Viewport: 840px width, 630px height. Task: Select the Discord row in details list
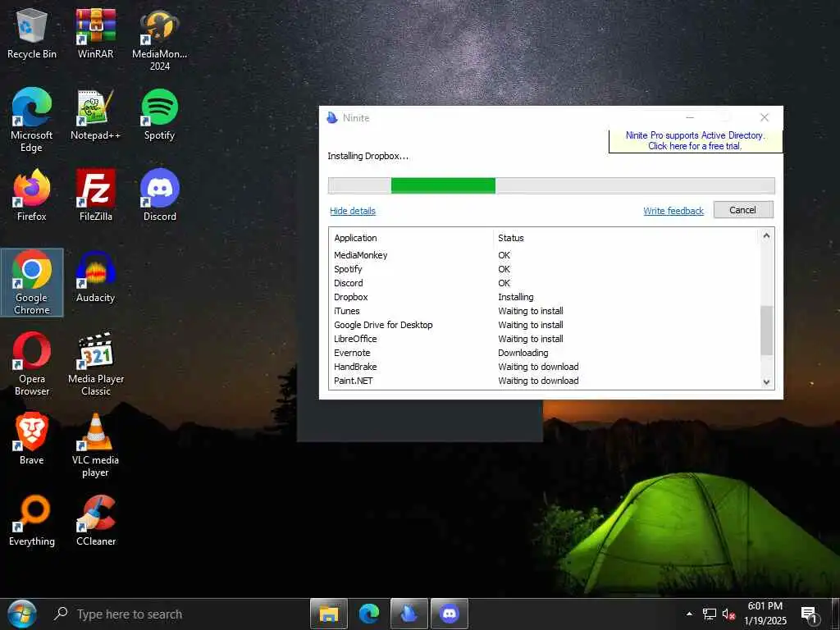[545, 283]
